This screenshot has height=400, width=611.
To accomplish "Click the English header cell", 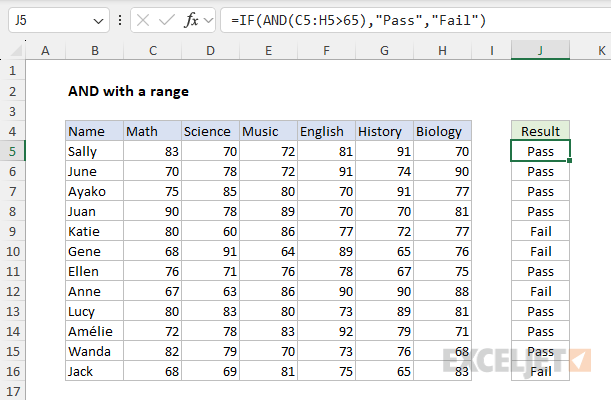I will click(327, 131).
